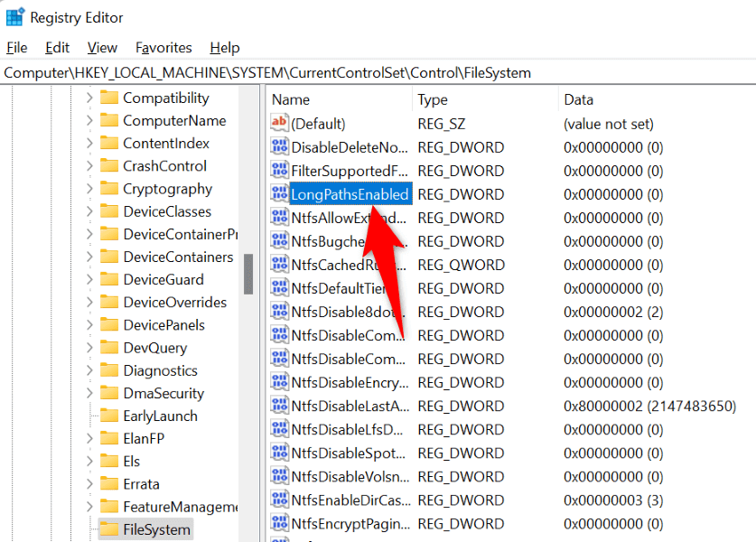756x542 pixels.
Task: Click the NtfsDisableVolsn... value icon
Action: point(280,476)
